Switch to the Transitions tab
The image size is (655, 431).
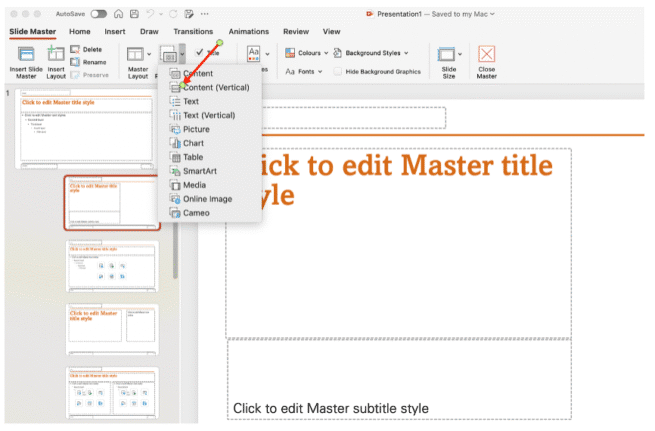click(x=193, y=32)
